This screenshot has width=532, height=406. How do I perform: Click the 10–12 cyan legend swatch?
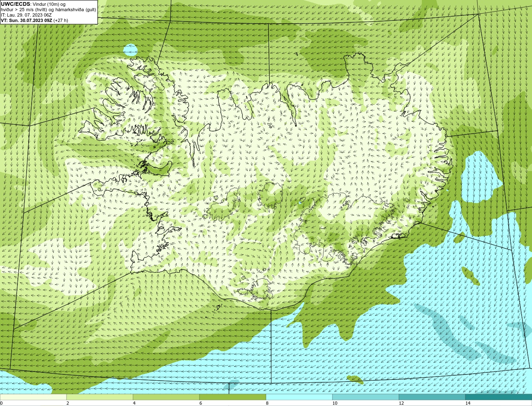366,397
